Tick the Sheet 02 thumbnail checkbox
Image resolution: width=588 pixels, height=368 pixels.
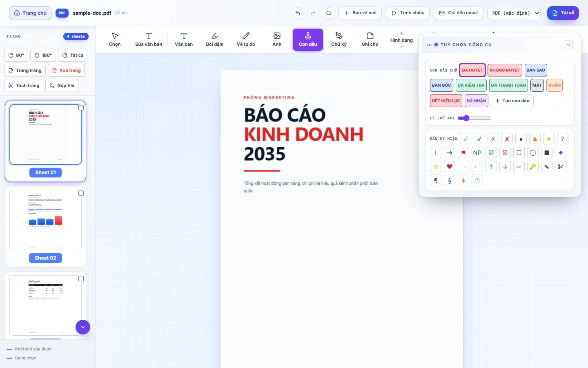point(81,193)
